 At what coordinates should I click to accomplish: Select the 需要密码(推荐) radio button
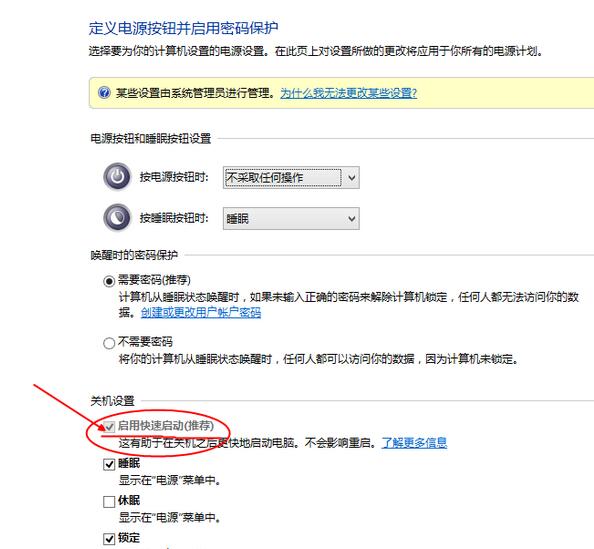pyautogui.click(x=109, y=281)
